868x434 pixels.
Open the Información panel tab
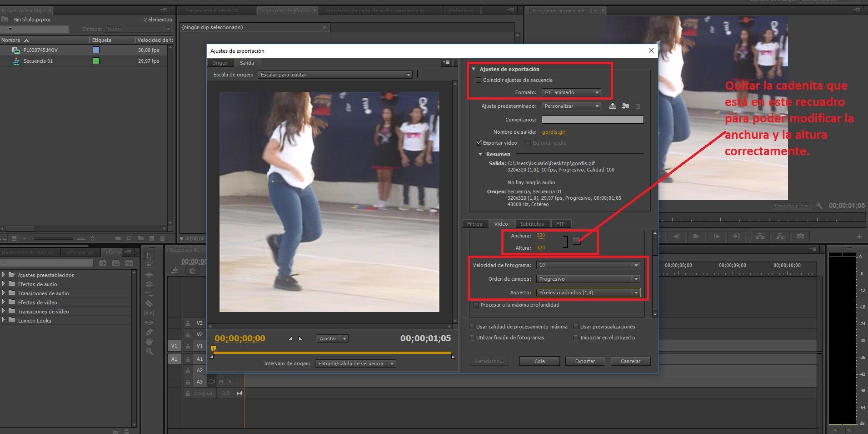(x=80, y=252)
